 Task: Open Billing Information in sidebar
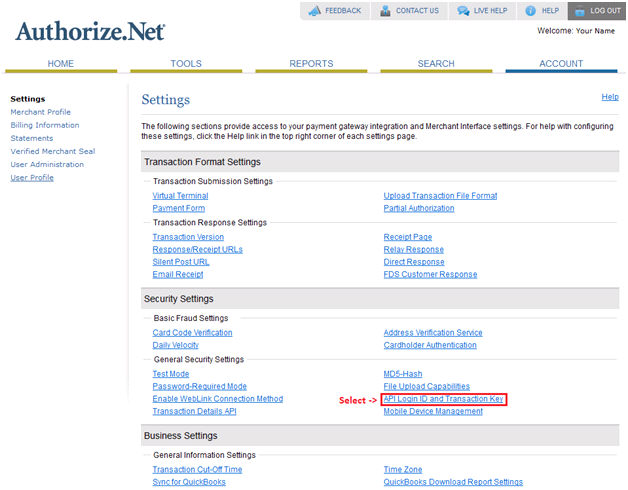[x=45, y=125]
